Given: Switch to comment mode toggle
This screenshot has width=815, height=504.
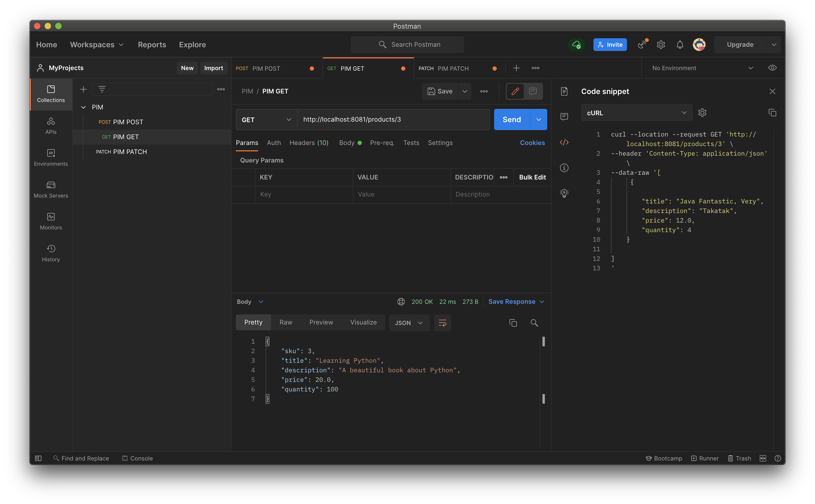Looking at the screenshot, I should click(x=533, y=91).
